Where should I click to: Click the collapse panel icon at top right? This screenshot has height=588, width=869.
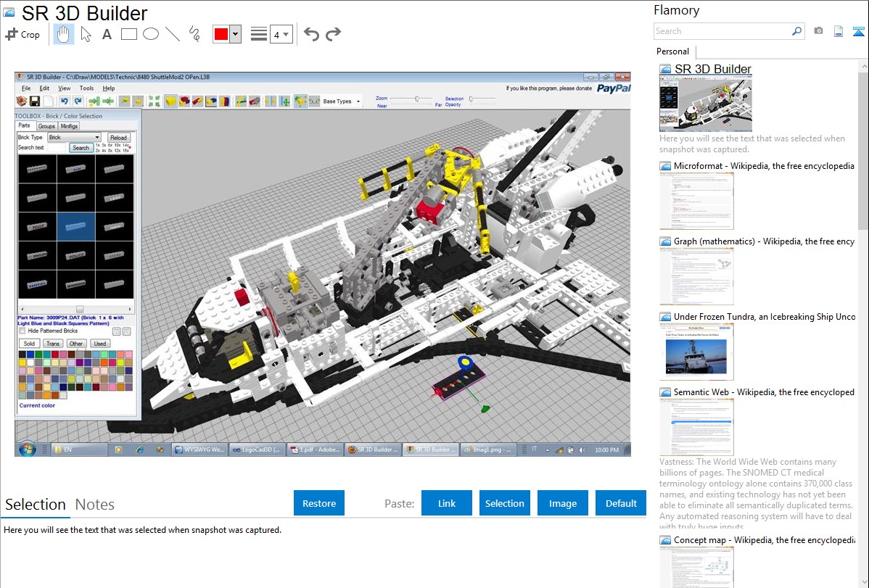coord(858,31)
